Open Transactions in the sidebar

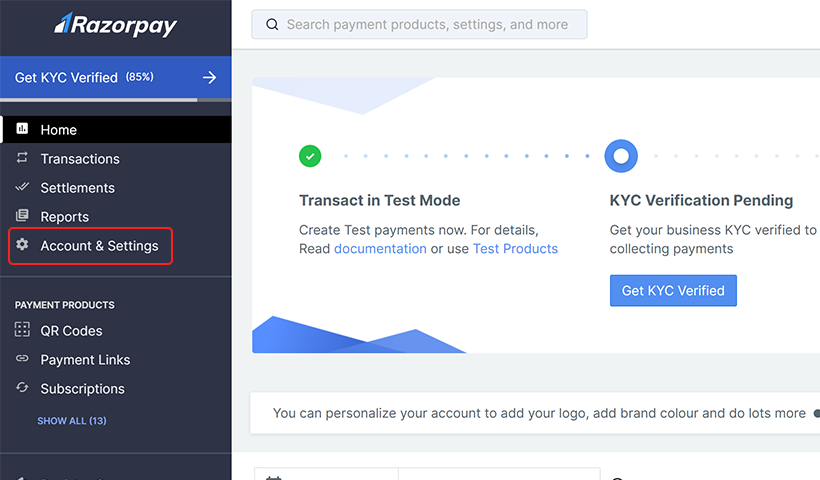(80, 159)
